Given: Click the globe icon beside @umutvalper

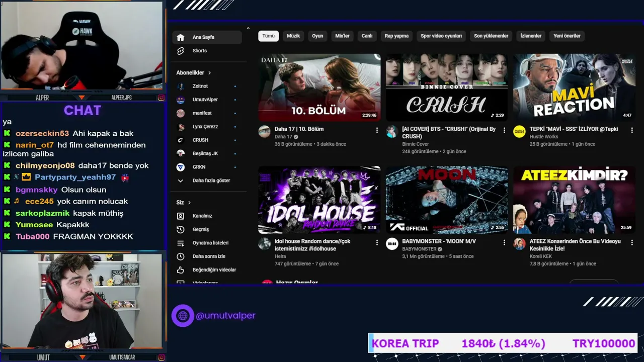Looking at the screenshot, I should coord(183,316).
